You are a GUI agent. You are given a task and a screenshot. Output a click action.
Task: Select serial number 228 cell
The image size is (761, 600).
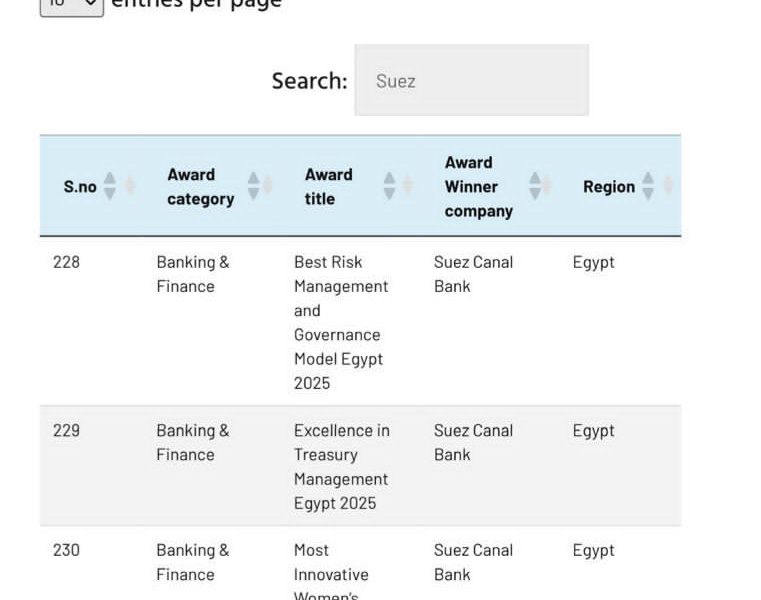(x=66, y=262)
